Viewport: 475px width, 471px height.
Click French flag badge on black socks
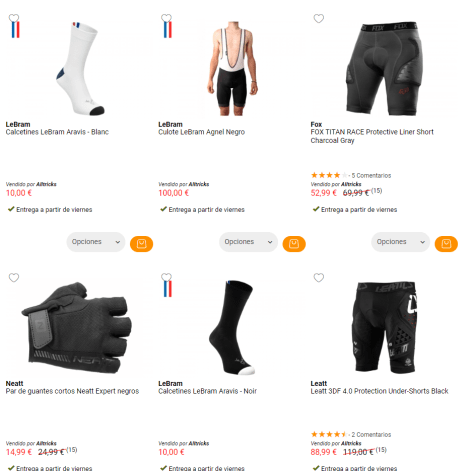(168, 289)
